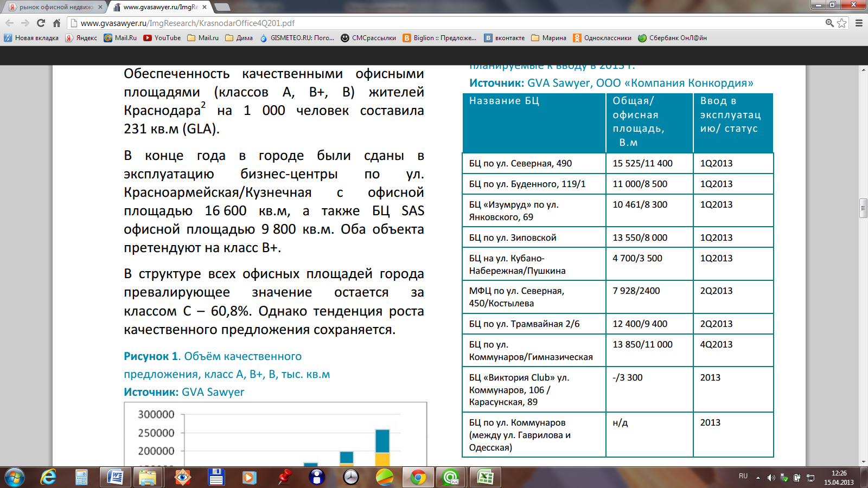Screen dimensions: 868x488
Task: Close the рынок офисной недвижимости tab
Action: point(100,7)
